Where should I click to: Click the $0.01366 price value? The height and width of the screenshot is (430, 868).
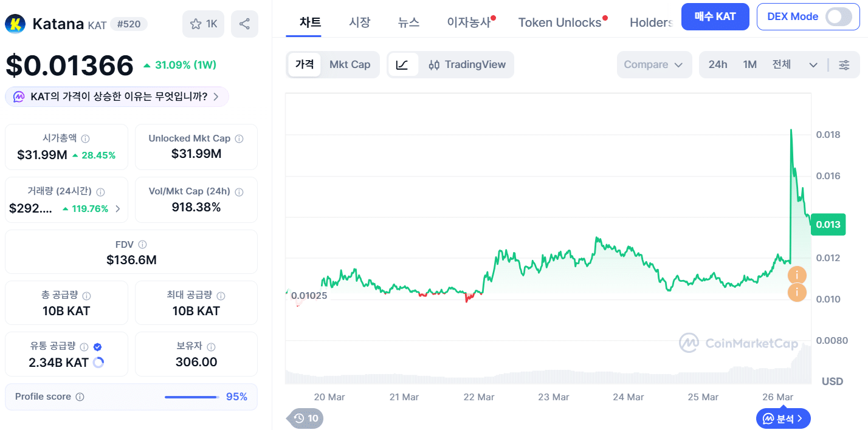click(69, 65)
